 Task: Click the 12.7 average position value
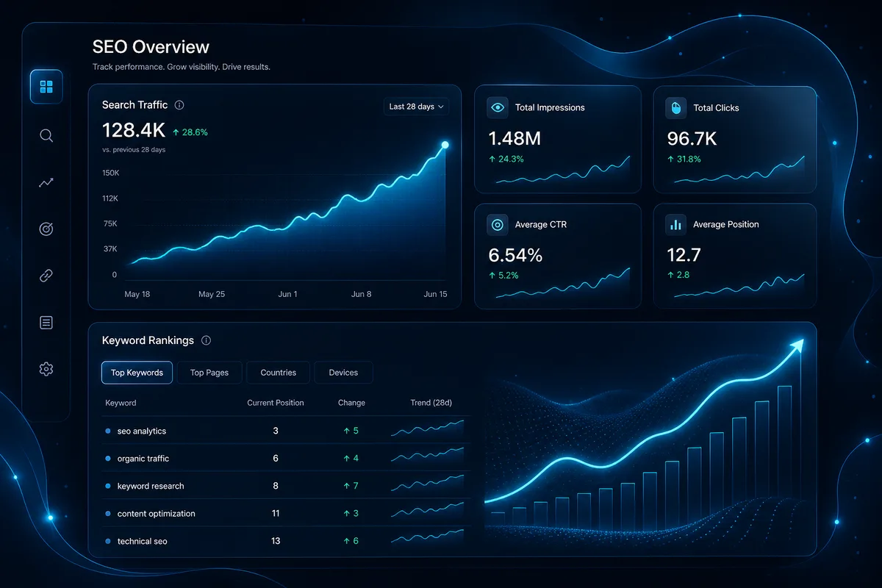point(684,255)
